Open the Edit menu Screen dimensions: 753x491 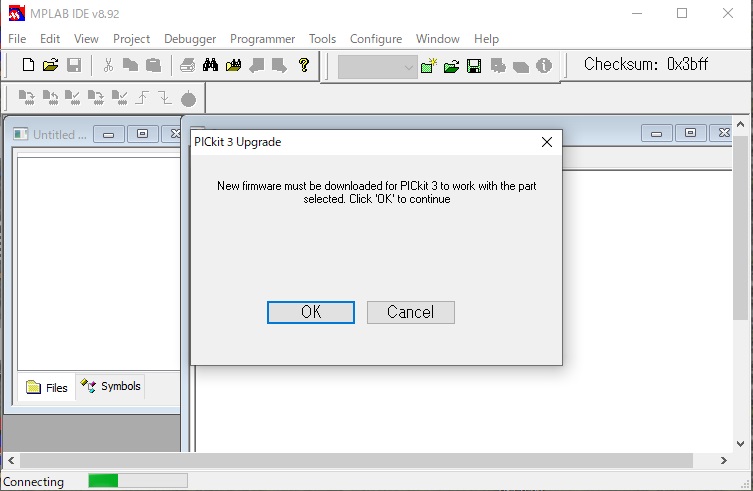[50, 38]
